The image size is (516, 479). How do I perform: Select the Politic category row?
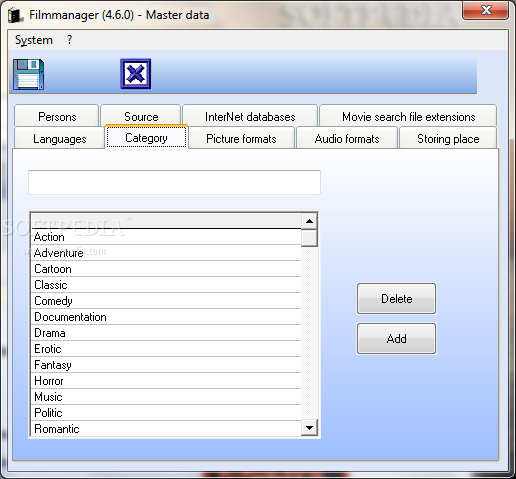166,413
